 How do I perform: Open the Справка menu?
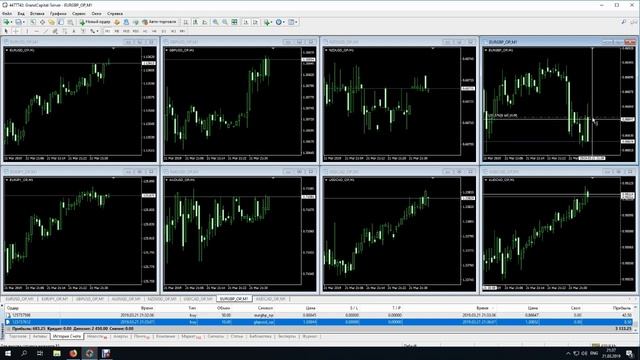tap(115, 13)
